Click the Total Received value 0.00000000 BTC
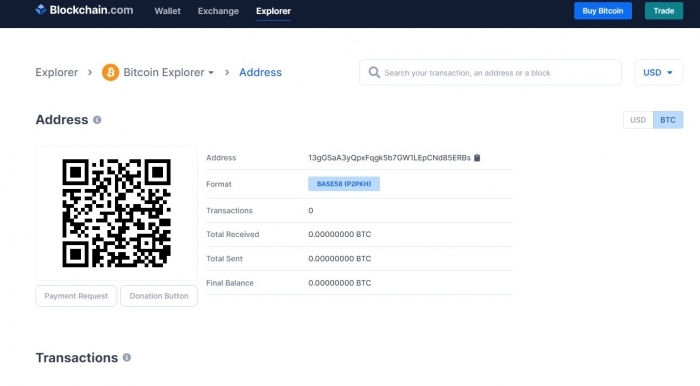This screenshot has width=700, height=386. click(340, 234)
